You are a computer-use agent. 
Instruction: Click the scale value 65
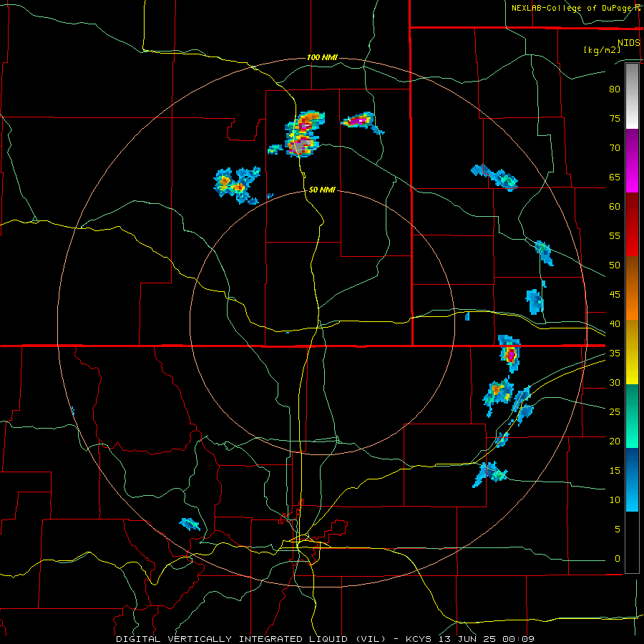[x=615, y=177]
